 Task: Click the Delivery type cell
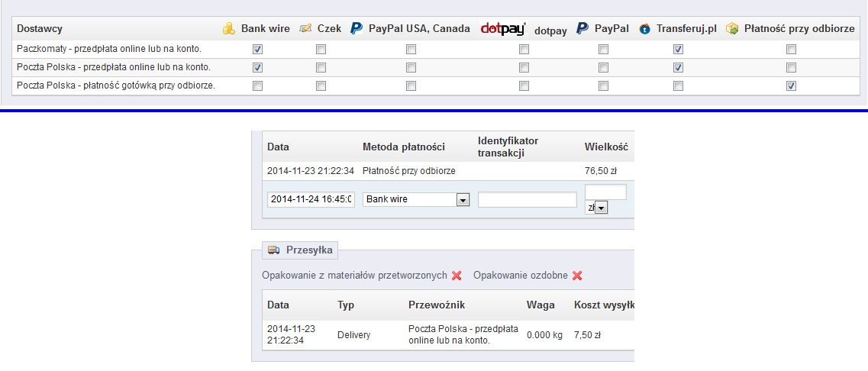tap(353, 335)
